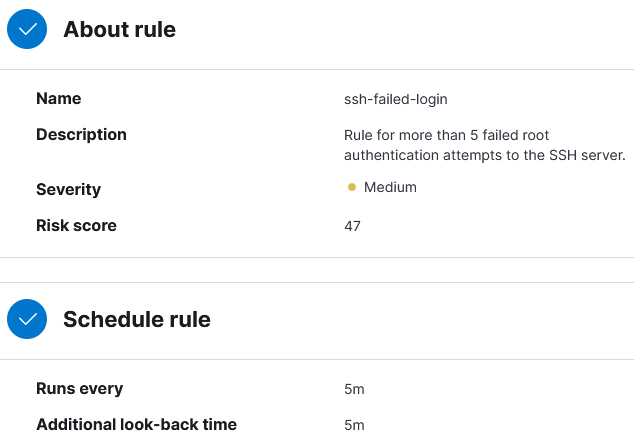The width and height of the screenshot is (634, 441).
Task: Click the ssh-failed-login rule name value
Action: pyautogui.click(x=396, y=99)
